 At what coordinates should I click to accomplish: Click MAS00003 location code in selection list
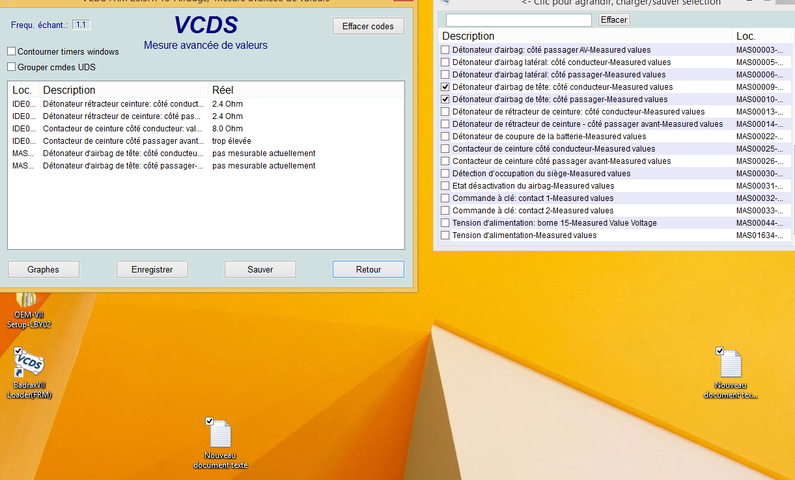760,50
